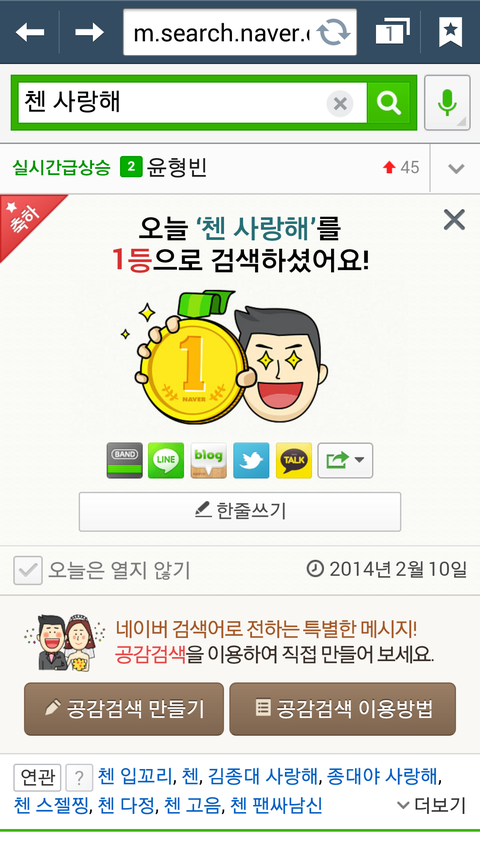Expand related searches with 더보기
This screenshot has height=853, width=480.
[x=432, y=805]
